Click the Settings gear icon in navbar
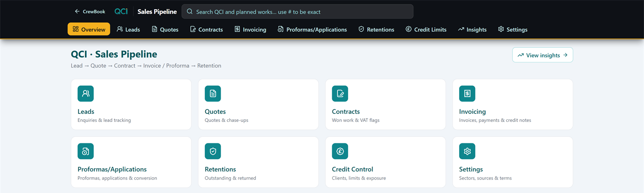The width and height of the screenshot is (644, 193). (501, 29)
